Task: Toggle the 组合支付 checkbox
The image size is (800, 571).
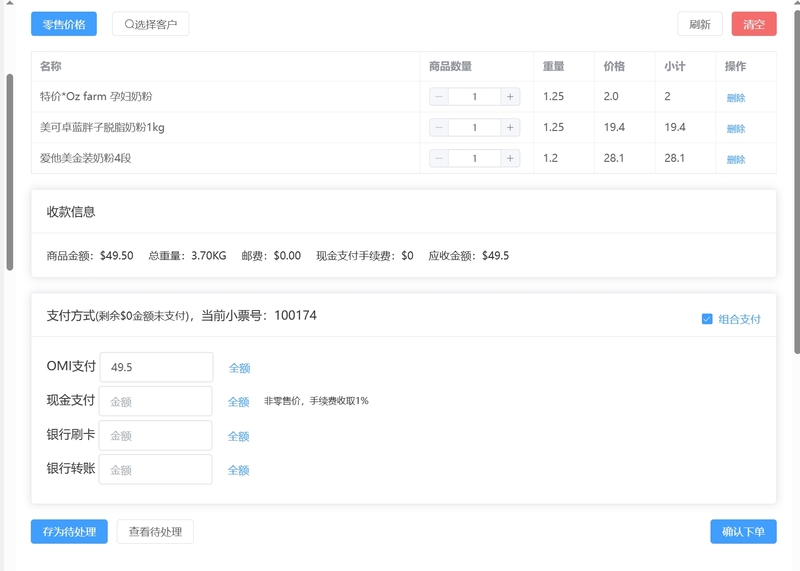Action: (707, 319)
